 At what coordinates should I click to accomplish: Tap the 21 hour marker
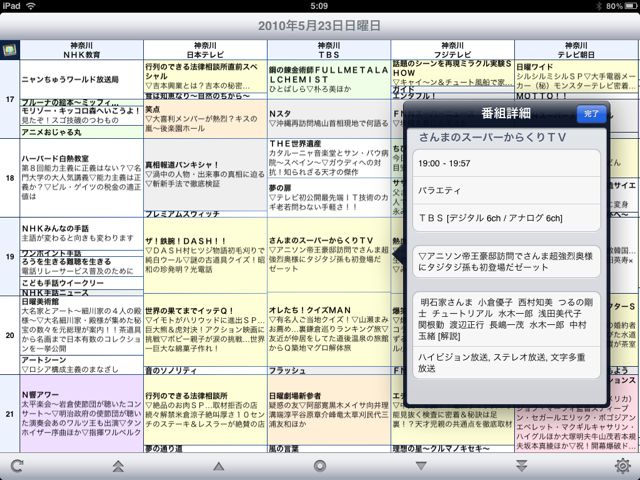(x=10, y=413)
